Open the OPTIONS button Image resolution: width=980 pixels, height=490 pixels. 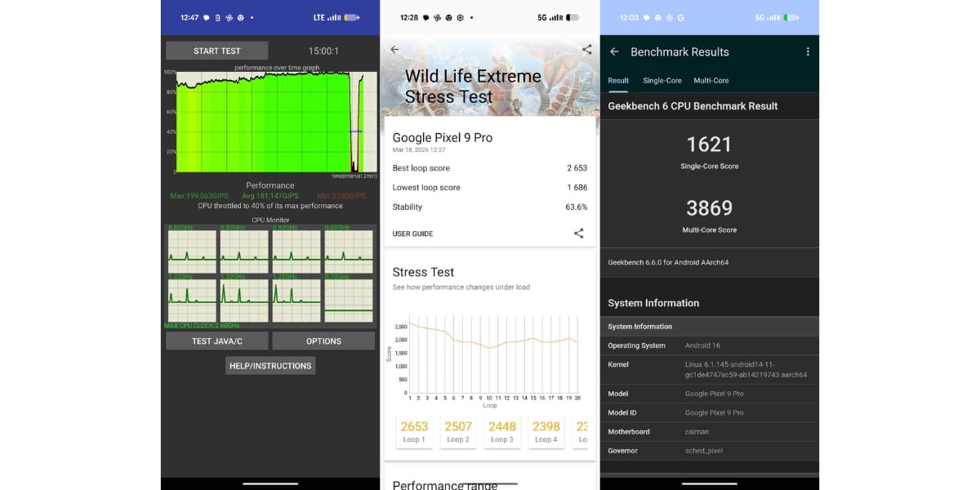tap(323, 341)
